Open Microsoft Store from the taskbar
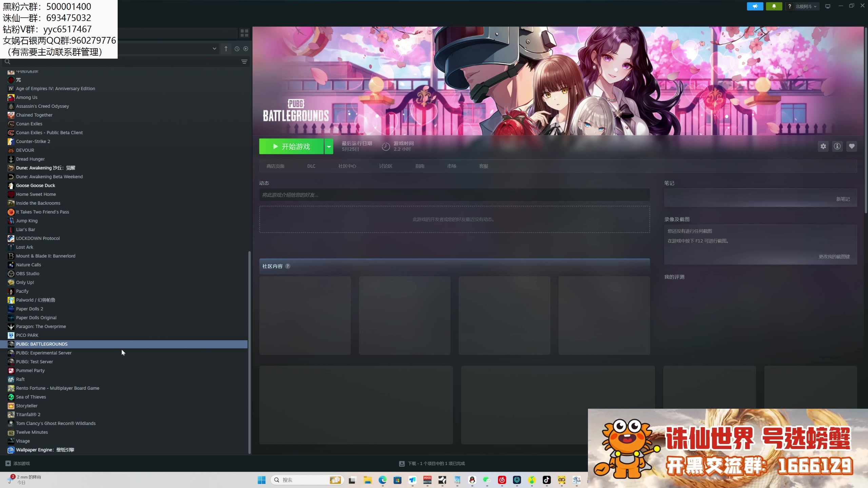The height and width of the screenshot is (488, 868). (x=397, y=480)
